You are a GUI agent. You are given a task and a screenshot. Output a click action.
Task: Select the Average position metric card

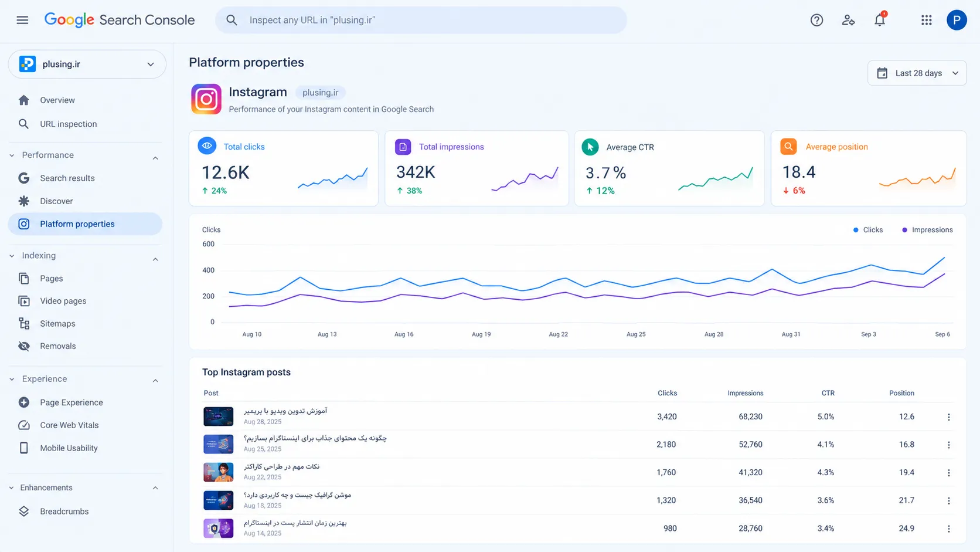point(869,168)
